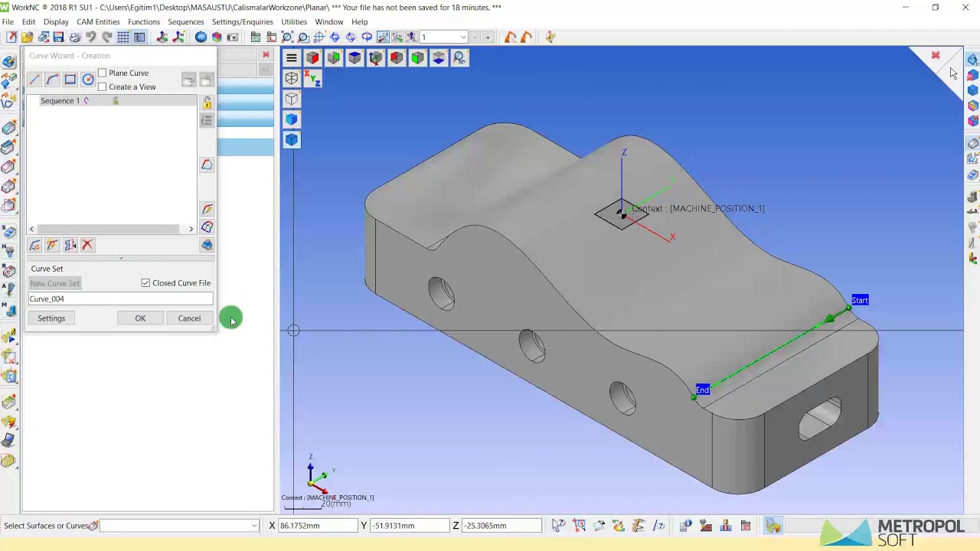Select the line curve tool in Curve Wizard
This screenshot has height=551, width=980.
click(x=34, y=80)
